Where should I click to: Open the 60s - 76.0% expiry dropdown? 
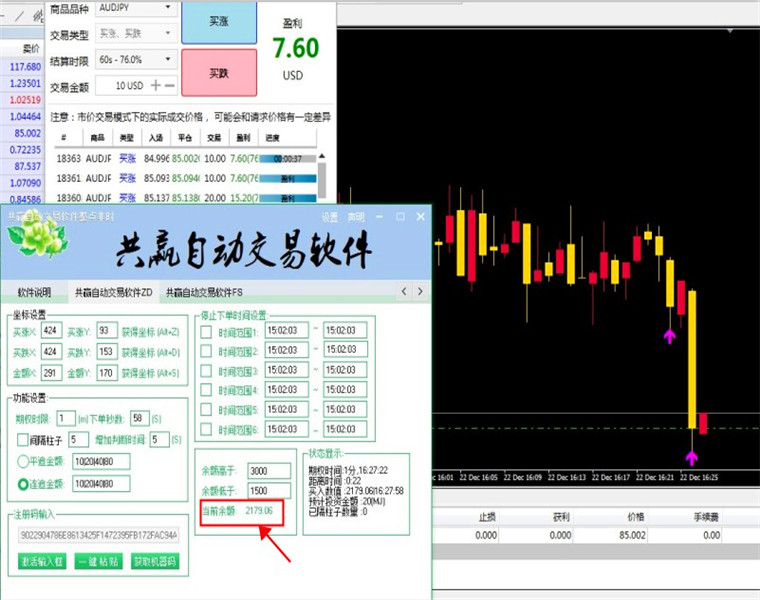coord(136,60)
